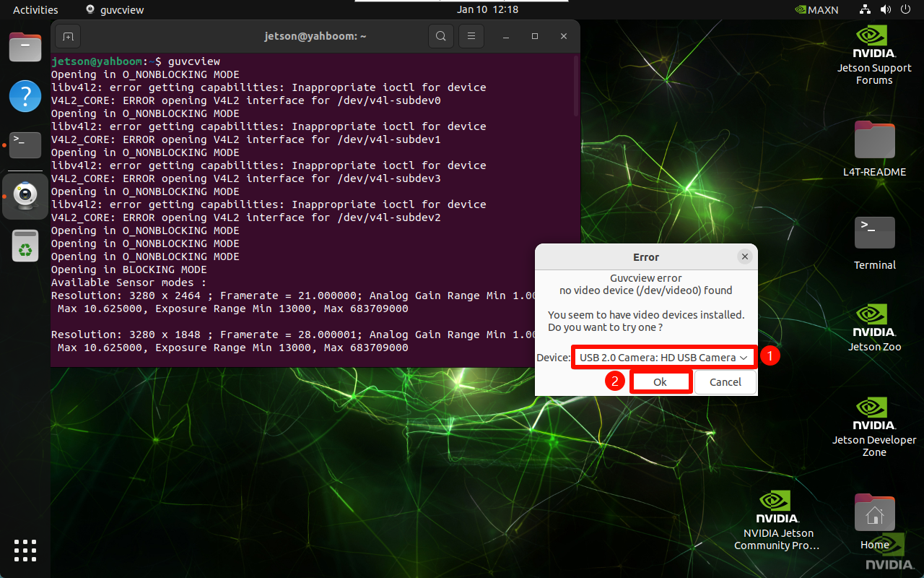
Task: Click the guvcview webcam dock icon
Action: click(25, 196)
